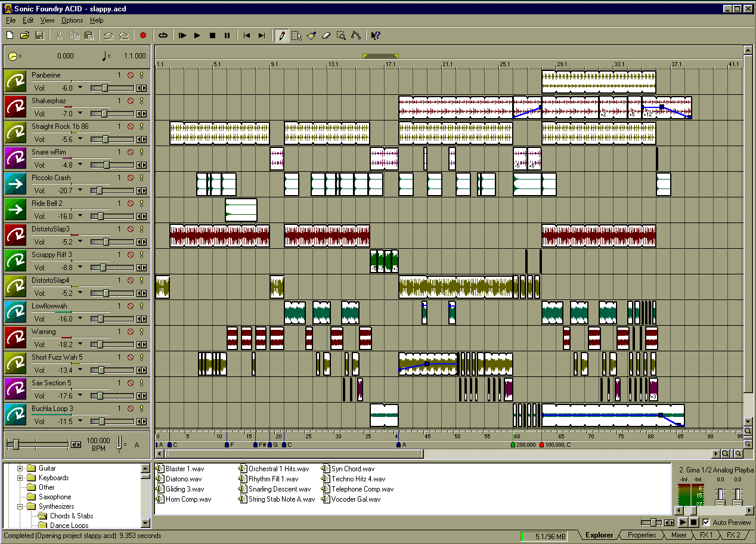The height and width of the screenshot is (544, 756).
Task: Click the Piccolo Crash one-shot arrow icon
Action: click(15, 184)
